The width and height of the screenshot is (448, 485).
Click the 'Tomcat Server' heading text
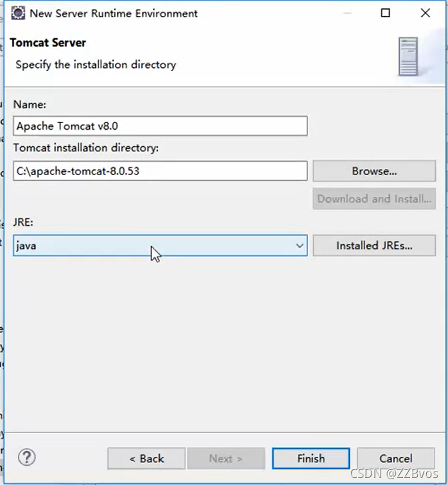click(x=47, y=43)
